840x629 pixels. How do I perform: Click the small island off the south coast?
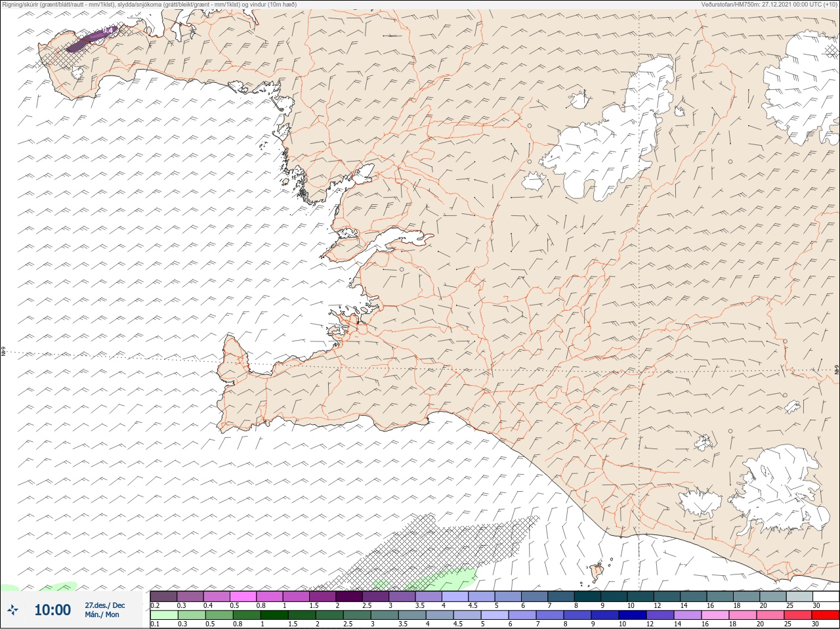tap(597, 573)
